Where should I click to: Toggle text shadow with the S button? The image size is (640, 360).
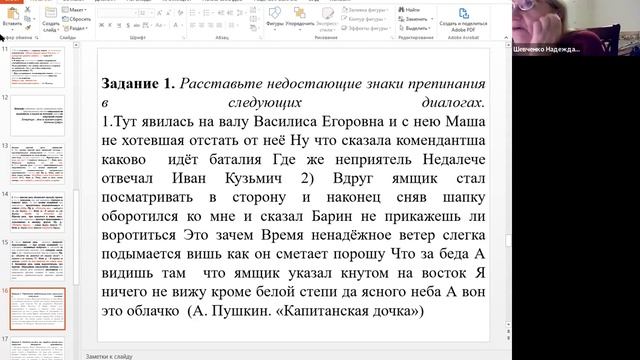128,25
